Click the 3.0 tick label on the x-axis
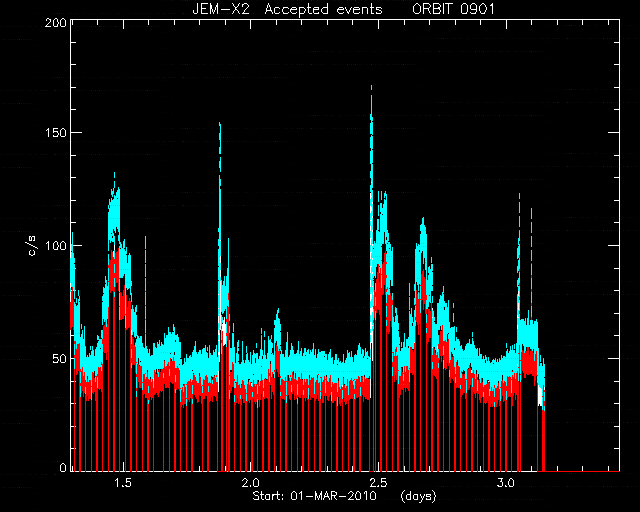Viewport: 640px width, 512px height. [506, 483]
